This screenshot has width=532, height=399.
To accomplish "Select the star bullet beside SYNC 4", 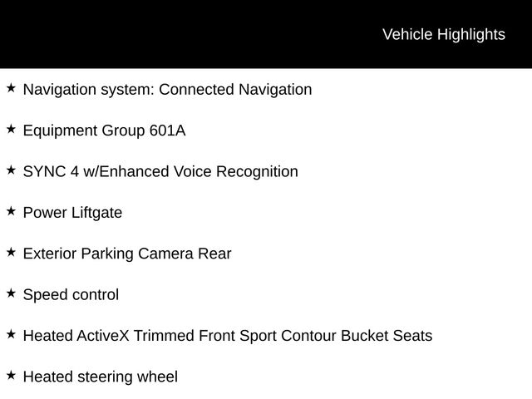I will tap(11, 170).
